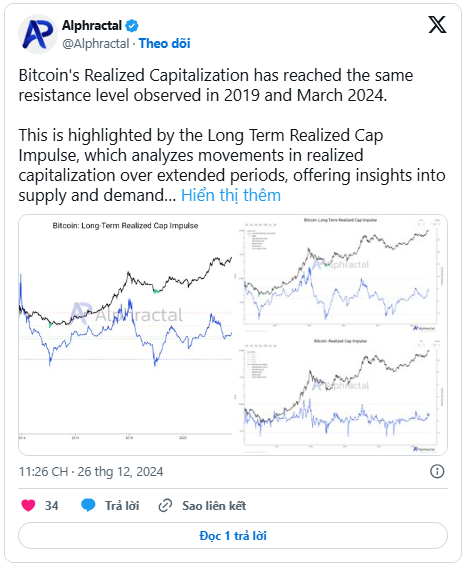Click the copy link chain icon
The width and height of the screenshot is (468, 567).
(x=165, y=506)
